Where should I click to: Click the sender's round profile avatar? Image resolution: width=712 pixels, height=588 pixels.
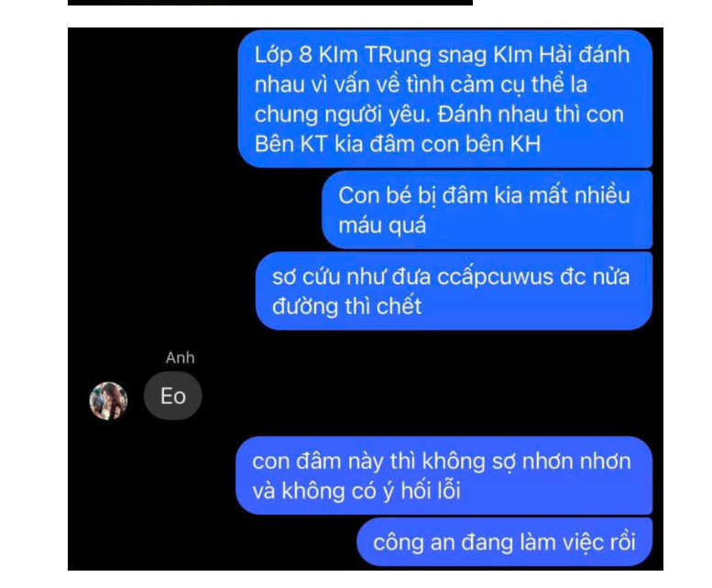pos(108,400)
